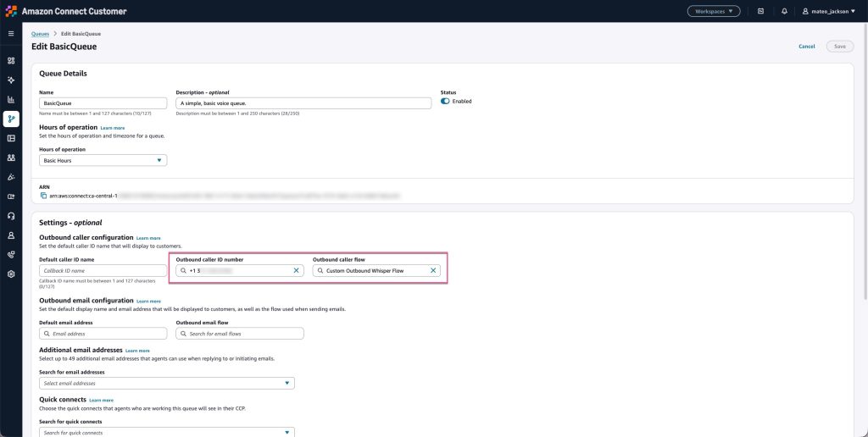Open the dashboard grid icon in sidebar
This screenshot has height=437, width=868.
pyautogui.click(x=11, y=61)
